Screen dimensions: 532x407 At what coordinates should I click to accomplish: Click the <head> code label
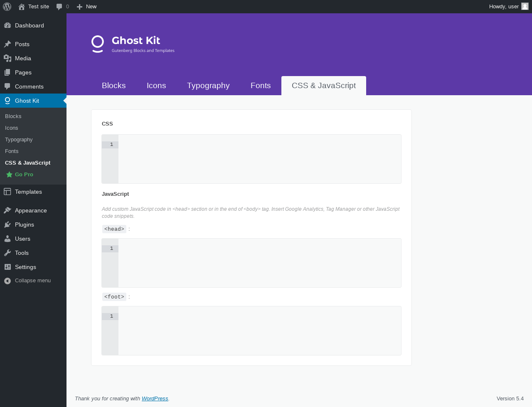[x=114, y=229]
